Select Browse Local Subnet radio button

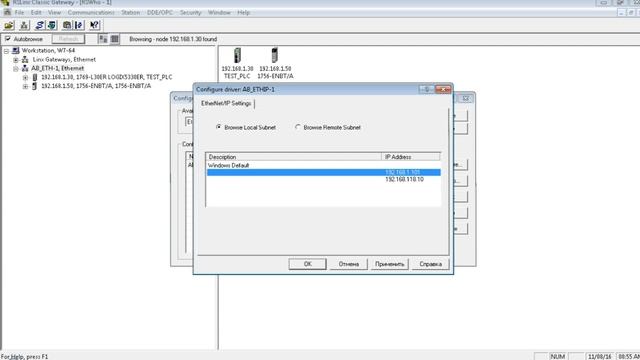219,127
